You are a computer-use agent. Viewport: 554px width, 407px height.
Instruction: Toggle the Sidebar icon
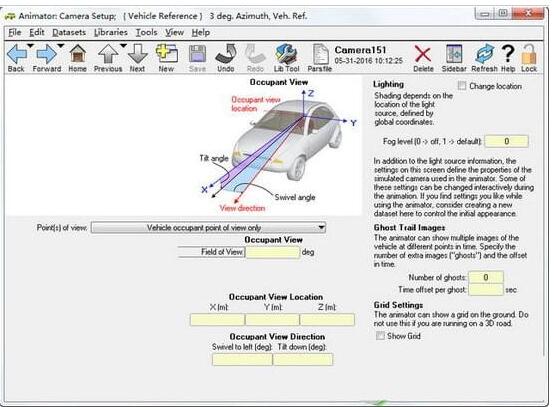pyautogui.click(x=454, y=54)
